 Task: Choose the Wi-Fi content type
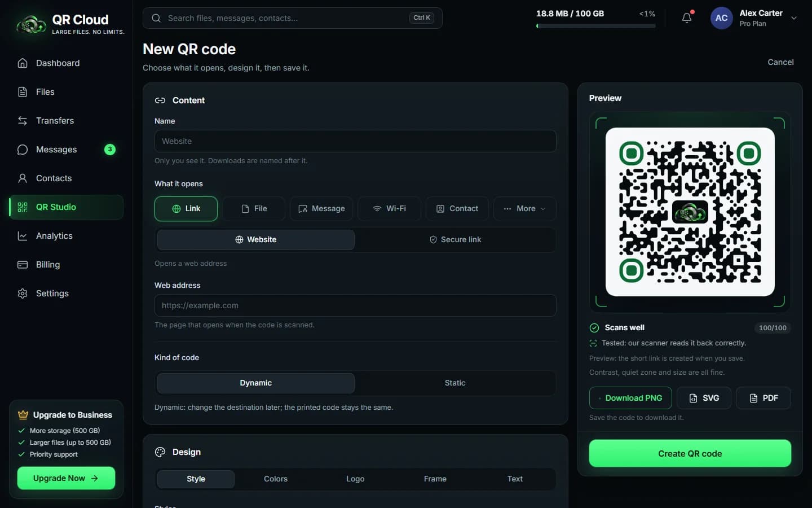pos(389,209)
